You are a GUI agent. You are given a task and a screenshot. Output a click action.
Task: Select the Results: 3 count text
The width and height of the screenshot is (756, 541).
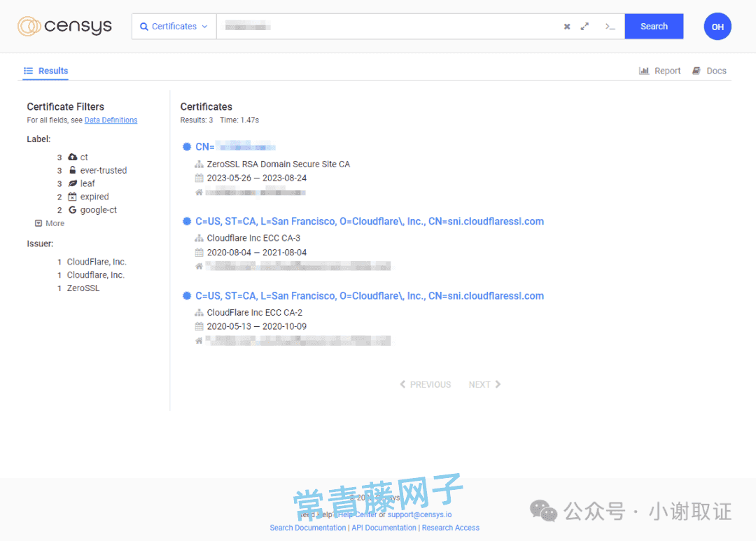click(x=197, y=120)
